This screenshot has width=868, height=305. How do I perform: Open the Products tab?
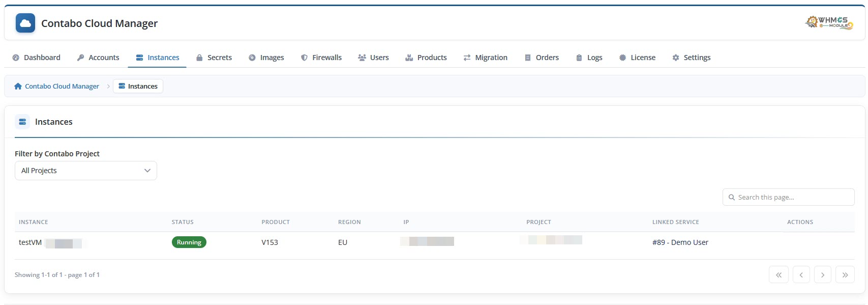pyautogui.click(x=426, y=58)
